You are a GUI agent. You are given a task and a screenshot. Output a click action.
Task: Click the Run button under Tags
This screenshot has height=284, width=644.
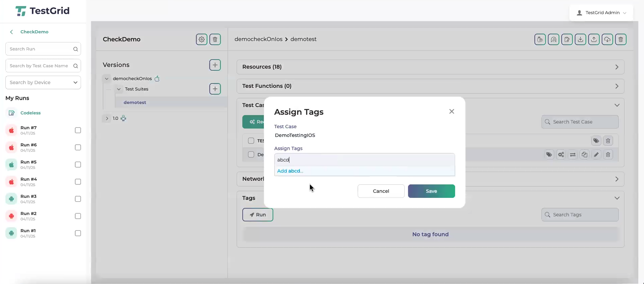tap(257, 215)
